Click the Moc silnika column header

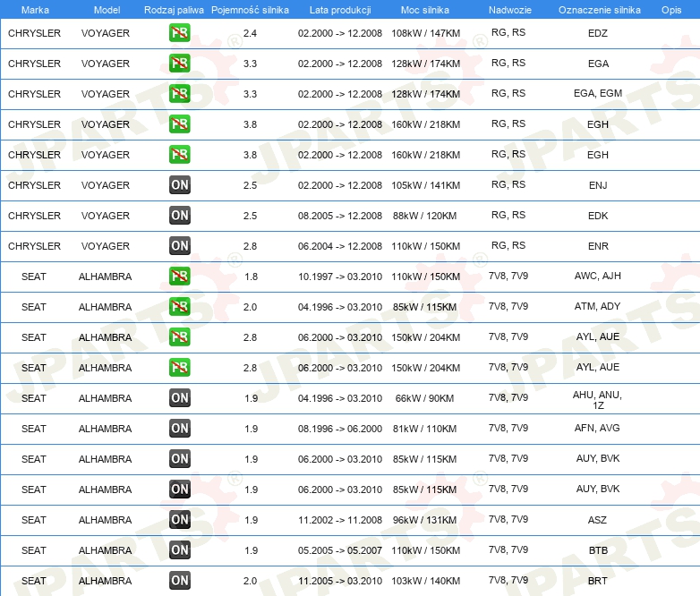click(x=425, y=10)
